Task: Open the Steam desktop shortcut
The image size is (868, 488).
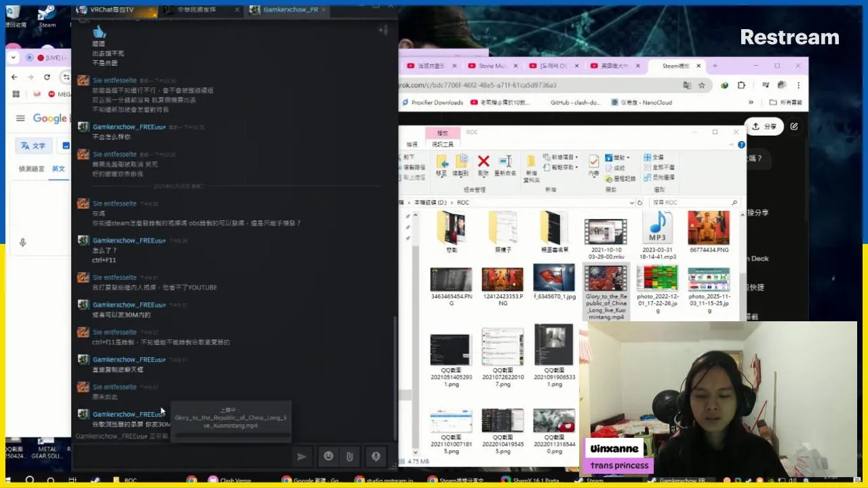Action: click(47, 16)
